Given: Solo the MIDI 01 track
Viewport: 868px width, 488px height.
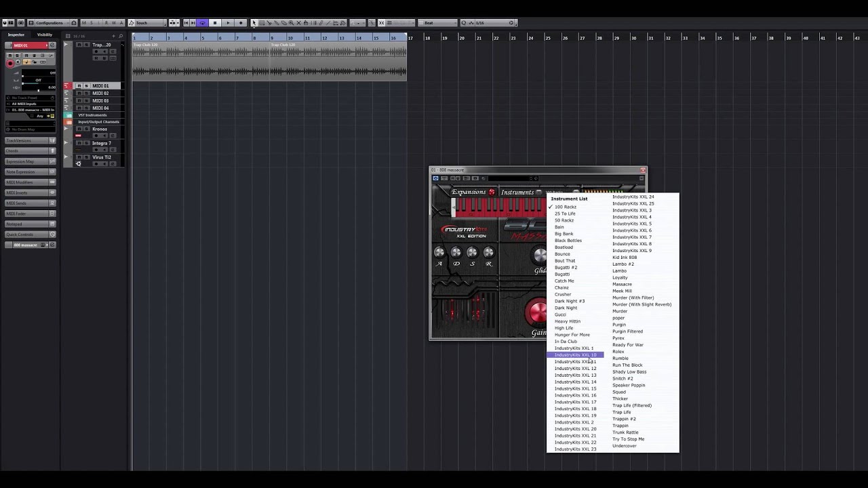Looking at the screenshot, I should pyautogui.click(x=87, y=86).
